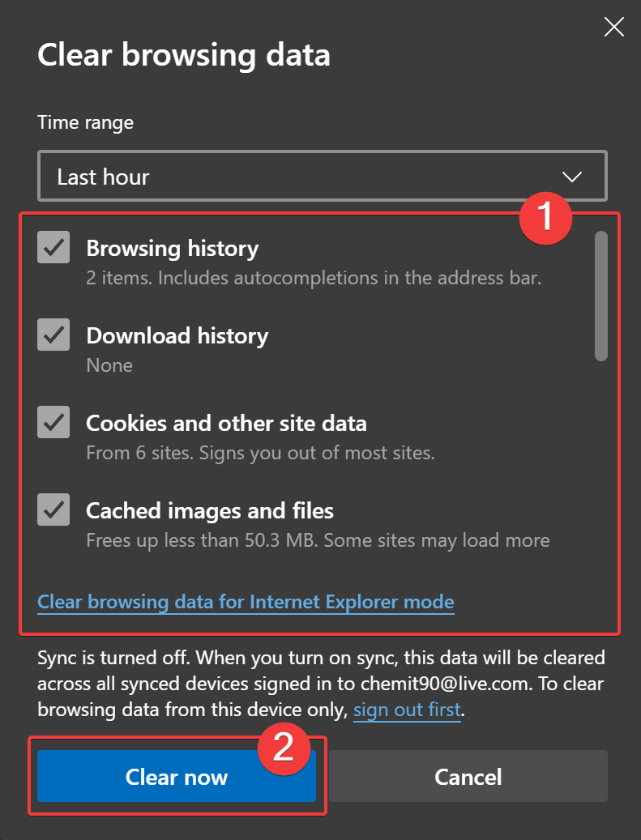Close the Clear browsing data dialog
Viewport: 641px width, 840px height.
tap(614, 27)
